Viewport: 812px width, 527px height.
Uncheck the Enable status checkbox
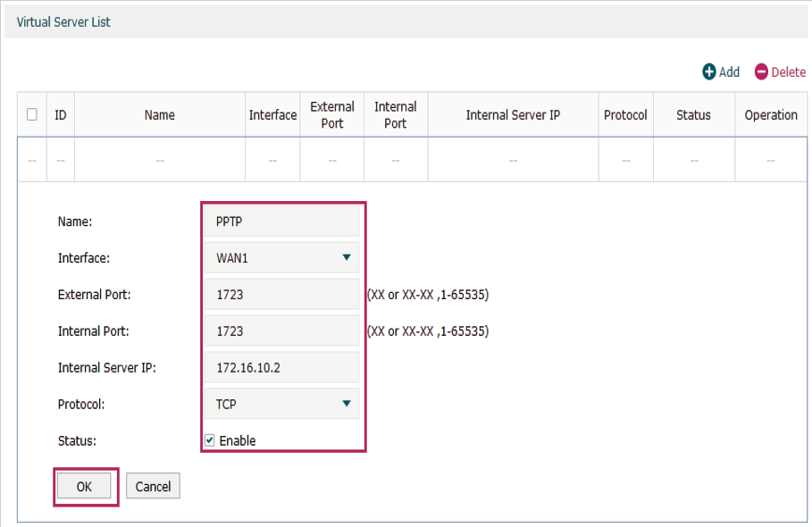coord(210,440)
